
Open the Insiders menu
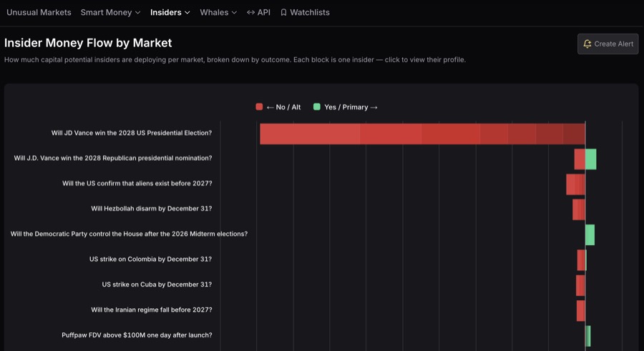pos(170,12)
